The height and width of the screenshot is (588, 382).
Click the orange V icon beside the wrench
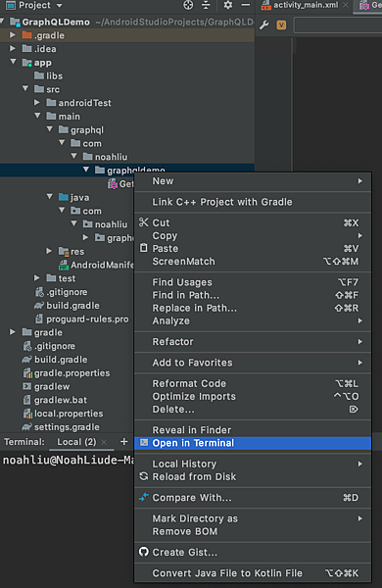pos(281,25)
